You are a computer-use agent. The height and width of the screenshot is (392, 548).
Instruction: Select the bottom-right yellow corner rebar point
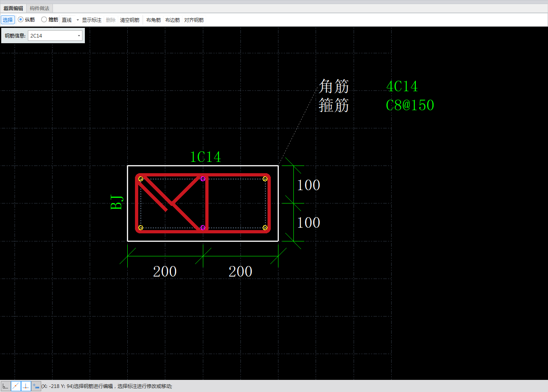[x=265, y=228]
